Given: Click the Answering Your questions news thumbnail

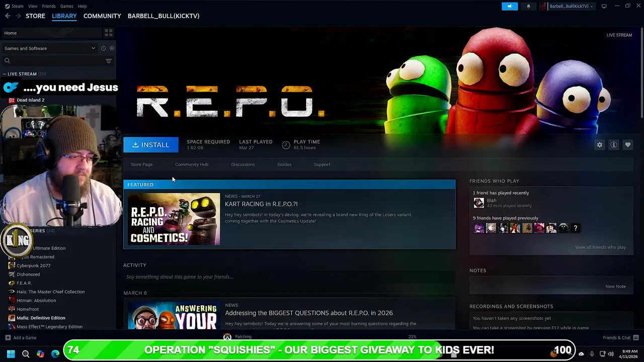Looking at the screenshot, I should (x=174, y=316).
